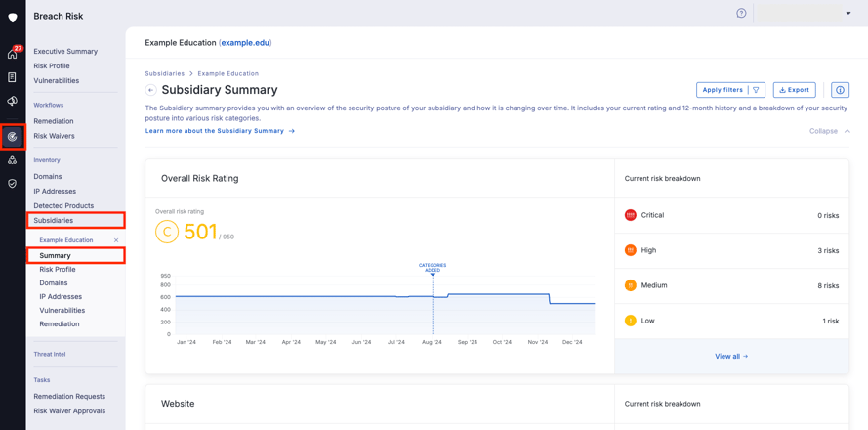The height and width of the screenshot is (430, 868).
Task: Open the home icon with 27 notifications
Action: pyautogui.click(x=12, y=54)
